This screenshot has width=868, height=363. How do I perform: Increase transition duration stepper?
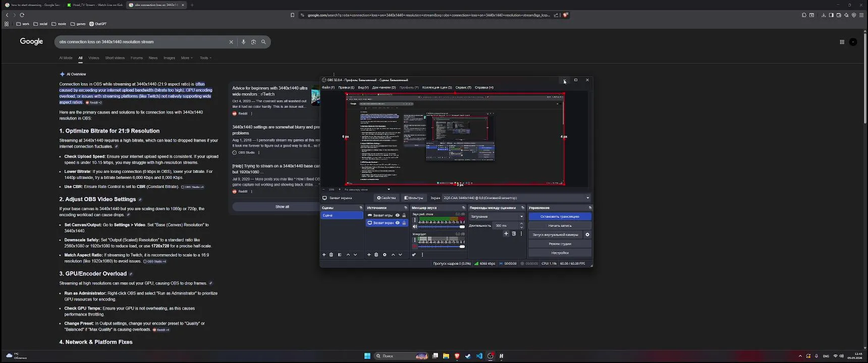[x=521, y=224]
